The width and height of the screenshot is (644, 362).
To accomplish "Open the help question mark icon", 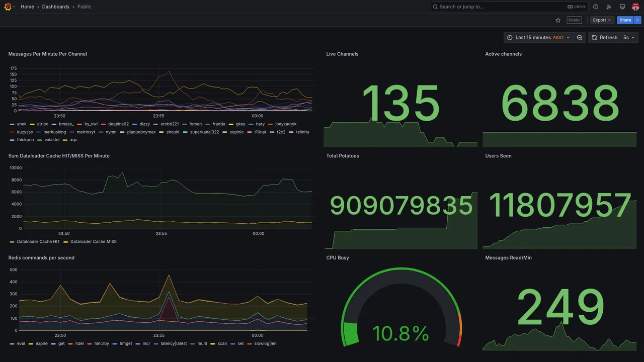I will click(596, 7).
